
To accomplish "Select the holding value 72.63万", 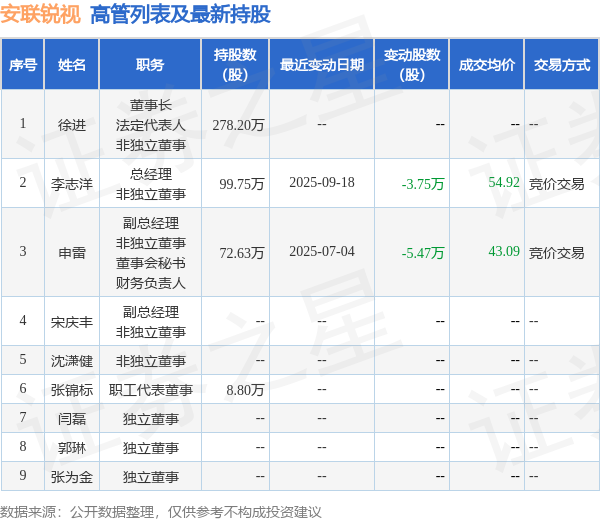I will (242, 253).
